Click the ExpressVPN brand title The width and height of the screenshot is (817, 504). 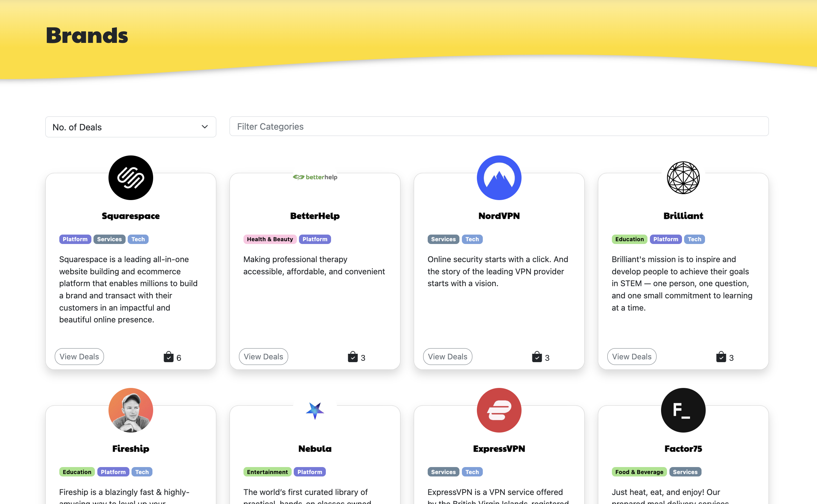click(x=499, y=449)
